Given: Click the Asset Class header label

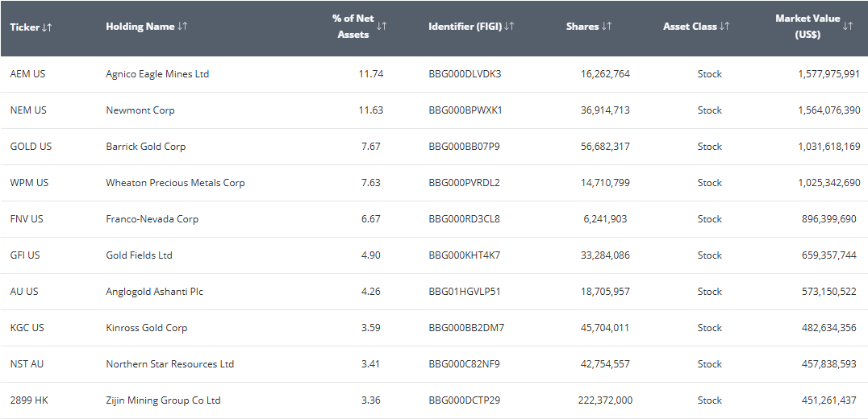Looking at the screenshot, I should (x=690, y=26).
